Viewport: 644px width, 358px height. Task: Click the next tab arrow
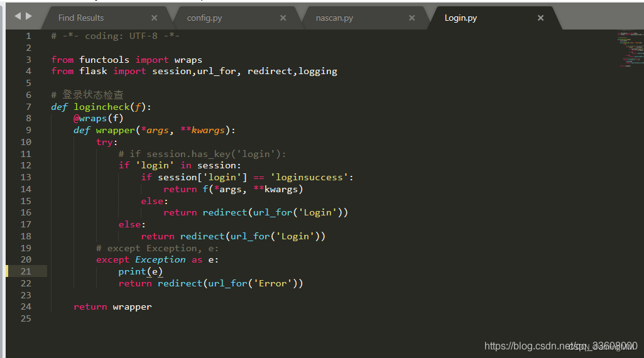coord(29,16)
